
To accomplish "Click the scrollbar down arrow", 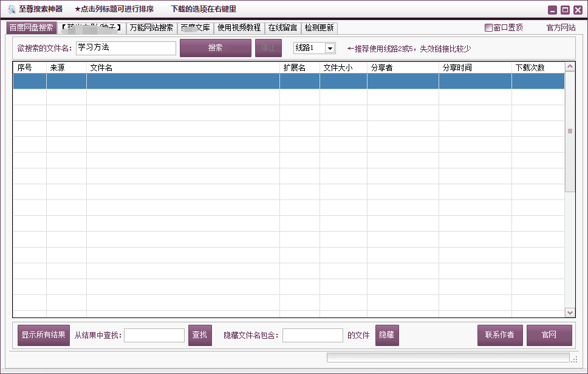I will tap(570, 313).
